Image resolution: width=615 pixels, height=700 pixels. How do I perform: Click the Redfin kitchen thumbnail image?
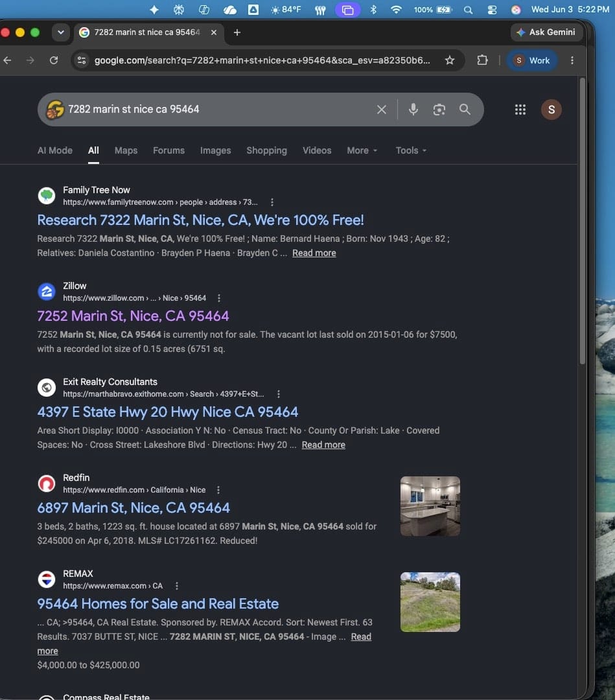click(430, 506)
